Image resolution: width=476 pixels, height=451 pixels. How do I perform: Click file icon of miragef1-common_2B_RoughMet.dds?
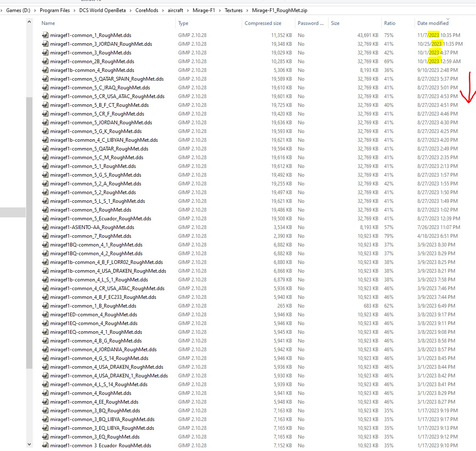45,62
